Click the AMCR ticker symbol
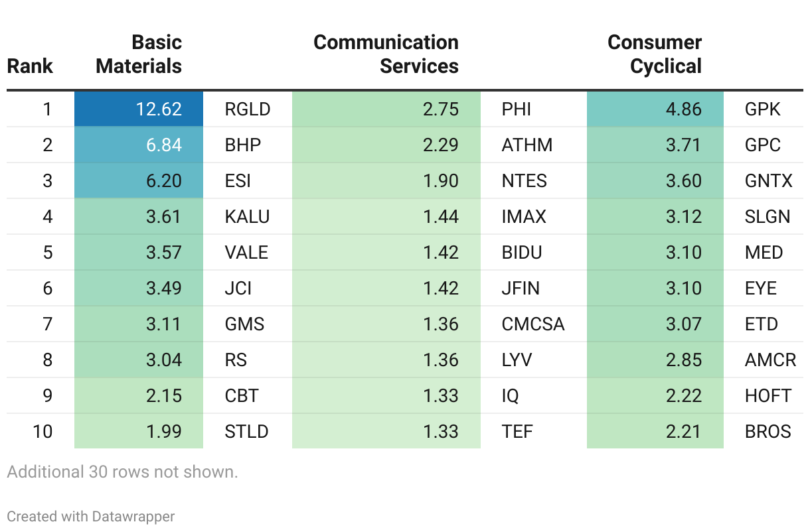Viewport: 810px width, 532px height. 770,360
